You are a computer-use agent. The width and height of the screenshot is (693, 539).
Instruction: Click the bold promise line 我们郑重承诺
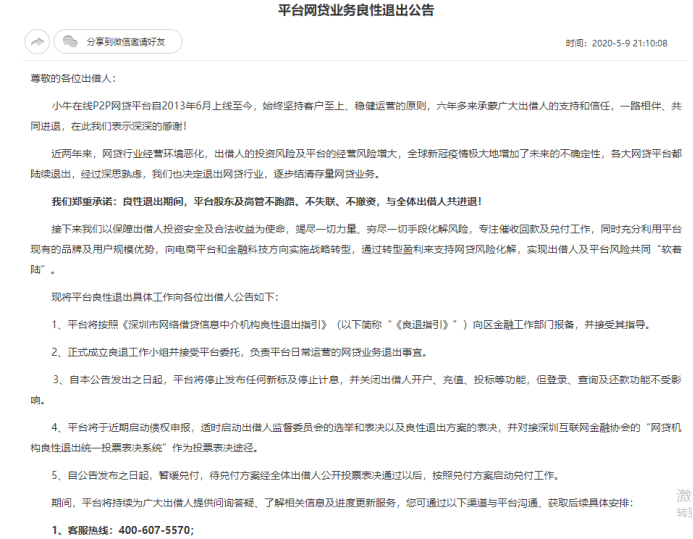267,201
